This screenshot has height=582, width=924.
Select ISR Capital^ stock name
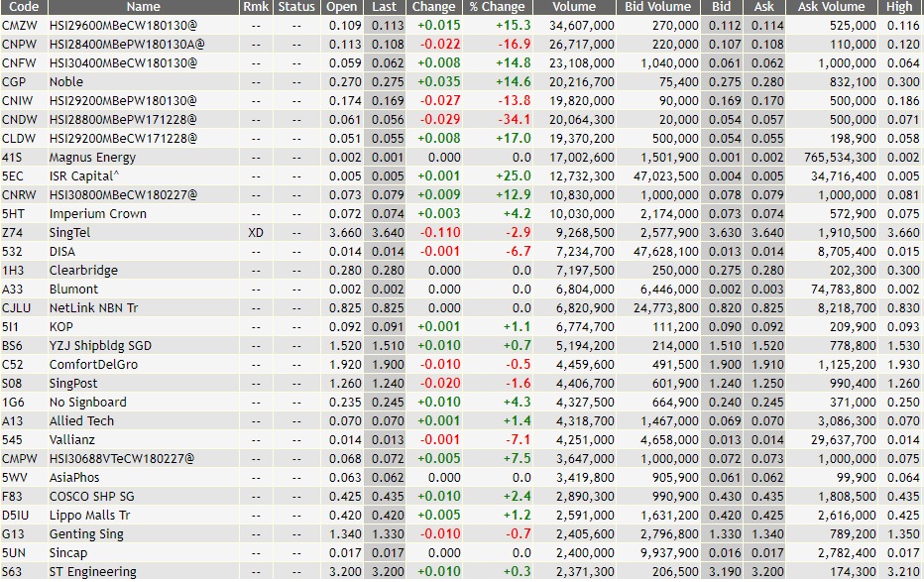(84, 176)
